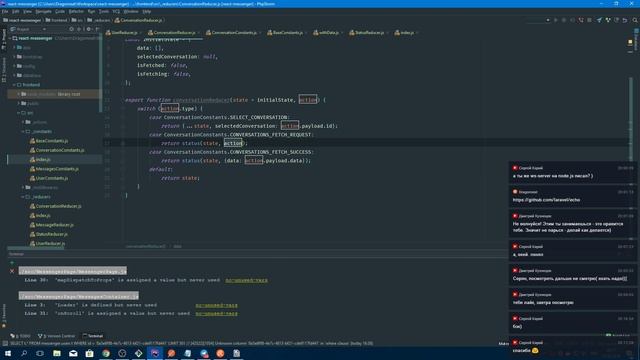Expand the library root node_modules folder
Viewport: 640px width, 360px height.
[19, 94]
